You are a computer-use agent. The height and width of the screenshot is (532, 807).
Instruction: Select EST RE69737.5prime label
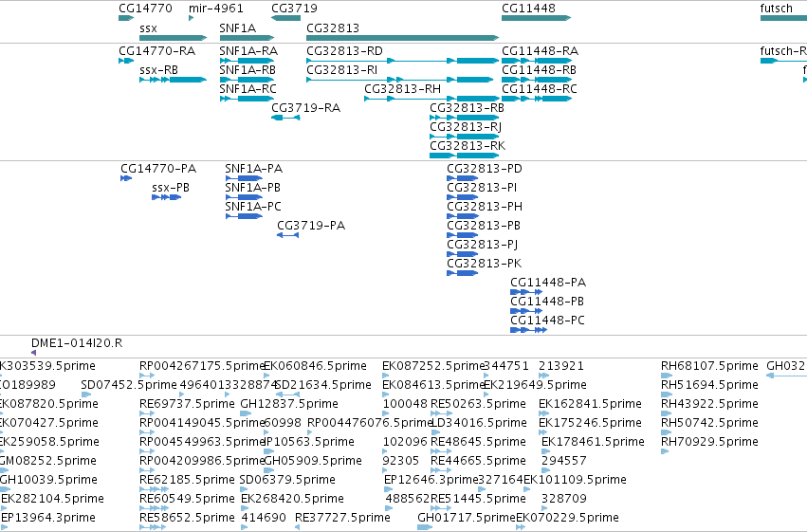point(187,404)
